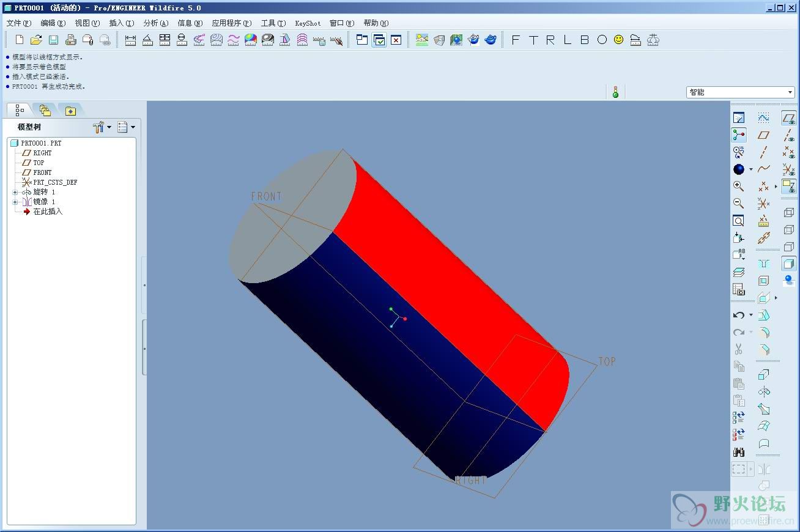Open the model tree show dropdown
Viewport: 800px width, 532px height.
coord(127,127)
